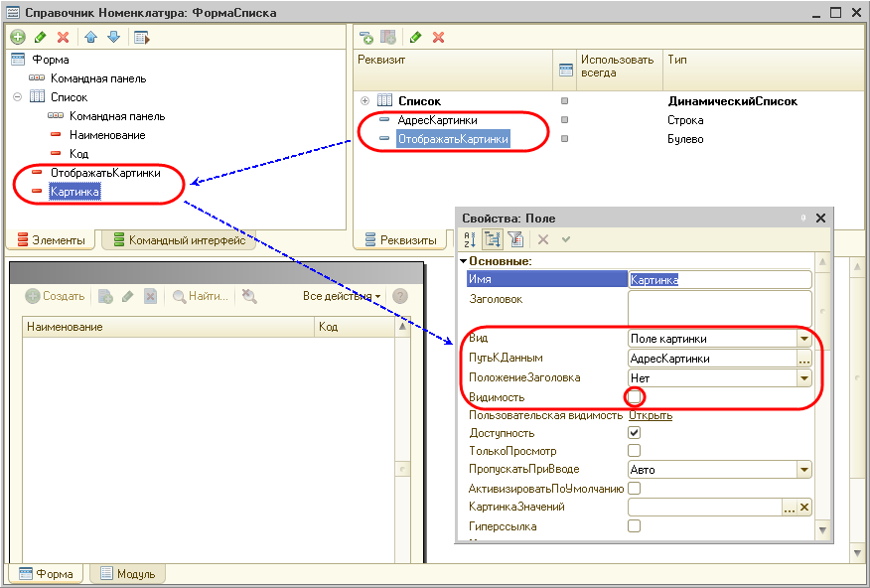Open the Командный интерфейс tab
The height and width of the screenshot is (588, 870).
tap(179, 239)
